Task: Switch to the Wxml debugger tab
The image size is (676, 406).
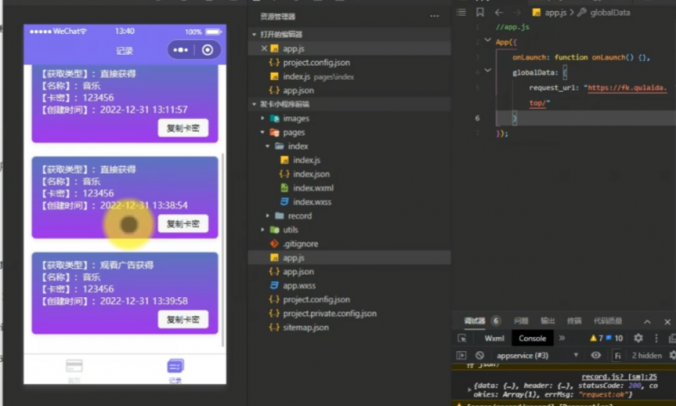Action: tap(494, 338)
